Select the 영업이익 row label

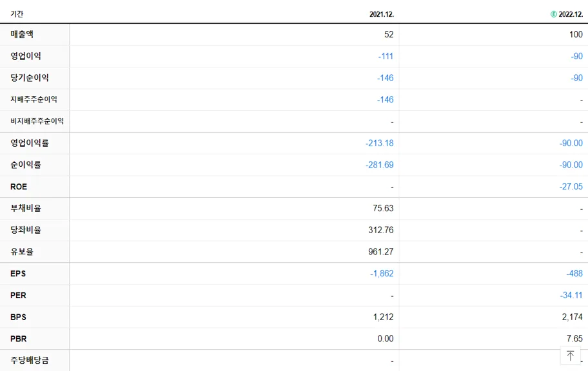point(26,56)
